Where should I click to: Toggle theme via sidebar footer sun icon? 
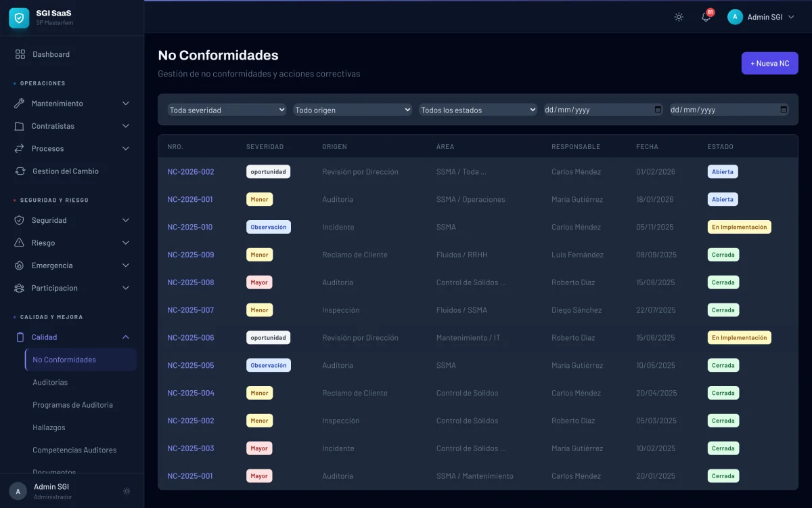[x=127, y=491]
